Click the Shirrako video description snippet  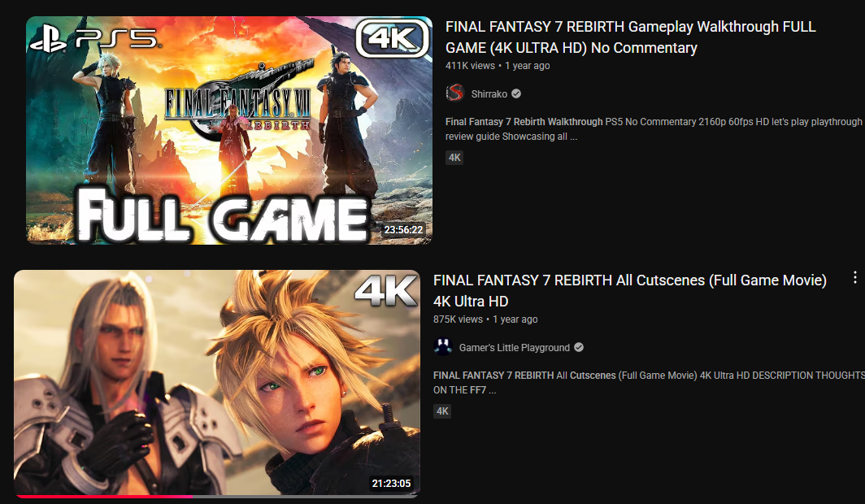tap(654, 129)
